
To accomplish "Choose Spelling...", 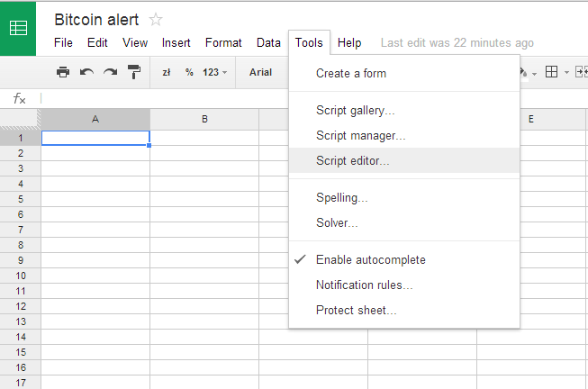I will point(404,198).
